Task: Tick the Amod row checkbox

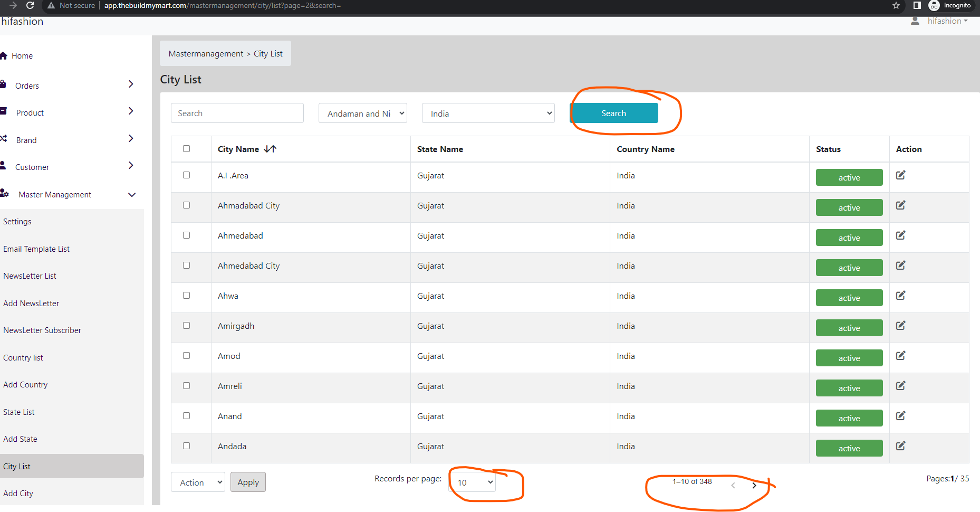Action: (186, 355)
